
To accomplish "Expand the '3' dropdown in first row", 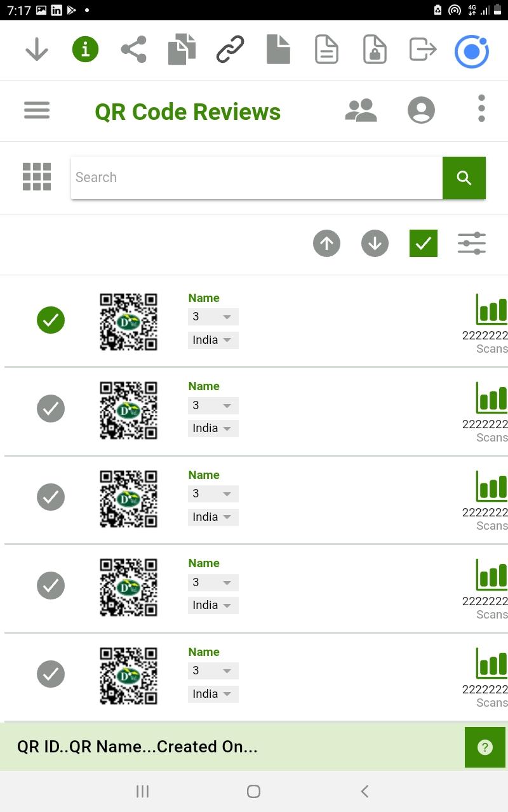I will [213, 317].
